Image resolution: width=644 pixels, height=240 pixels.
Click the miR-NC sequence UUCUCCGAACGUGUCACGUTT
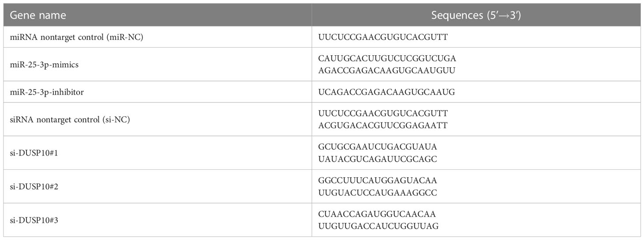tap(383, 37)
